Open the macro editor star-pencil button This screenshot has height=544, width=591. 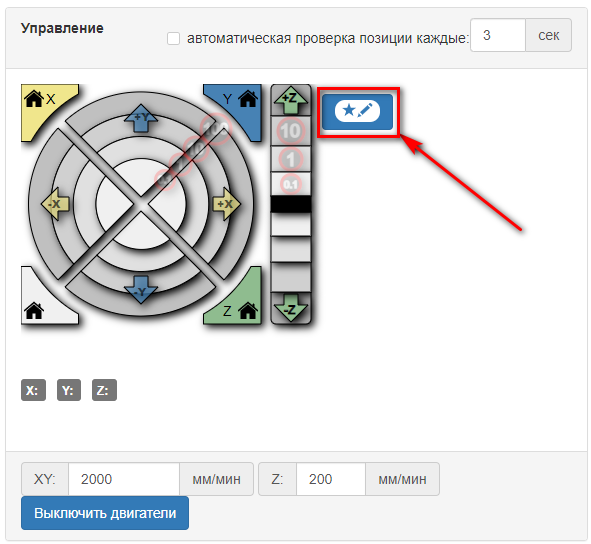pyautogui.click(x=357, y=112)
